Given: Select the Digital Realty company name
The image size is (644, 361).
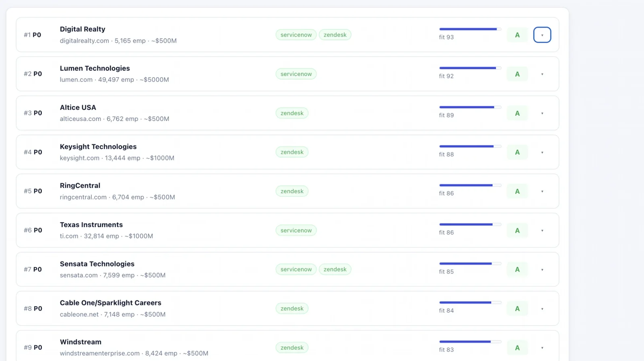Looking at the screenshot, I should 83,29.
